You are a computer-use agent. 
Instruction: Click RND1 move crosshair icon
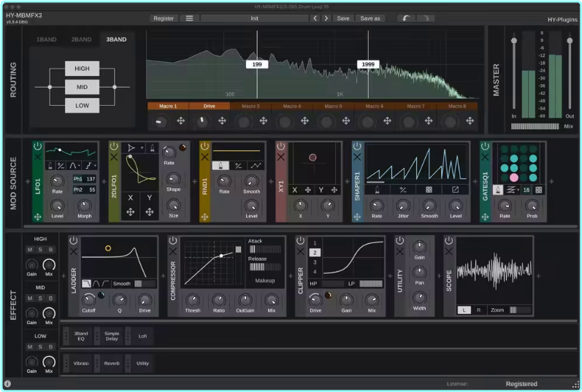click(x=204, y=217)
